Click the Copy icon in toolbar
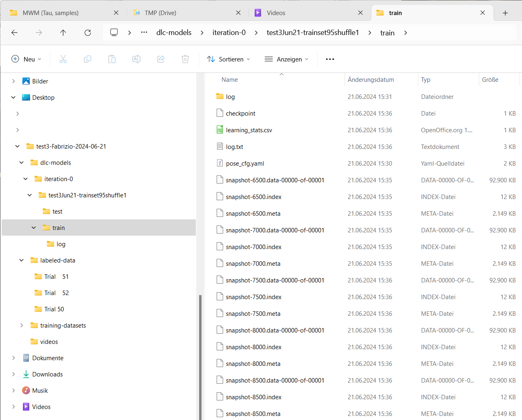Screen dimensions: 522x420 tap(88, 59)
